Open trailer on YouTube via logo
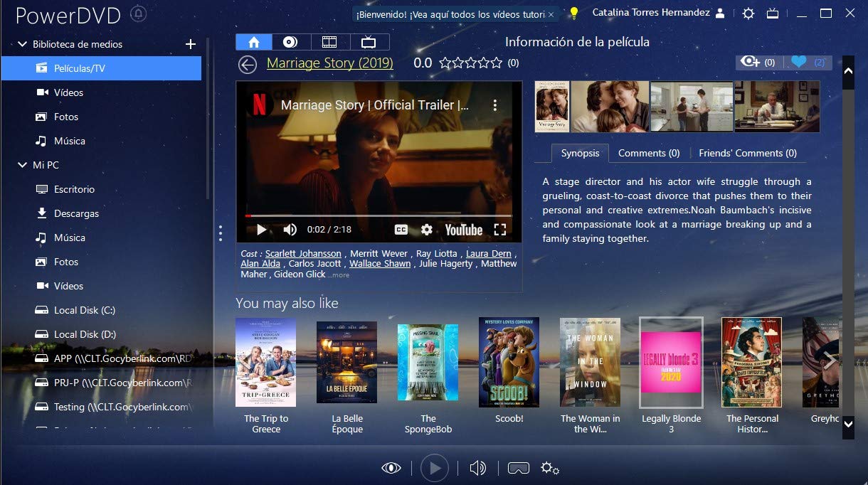 [464, 230]
